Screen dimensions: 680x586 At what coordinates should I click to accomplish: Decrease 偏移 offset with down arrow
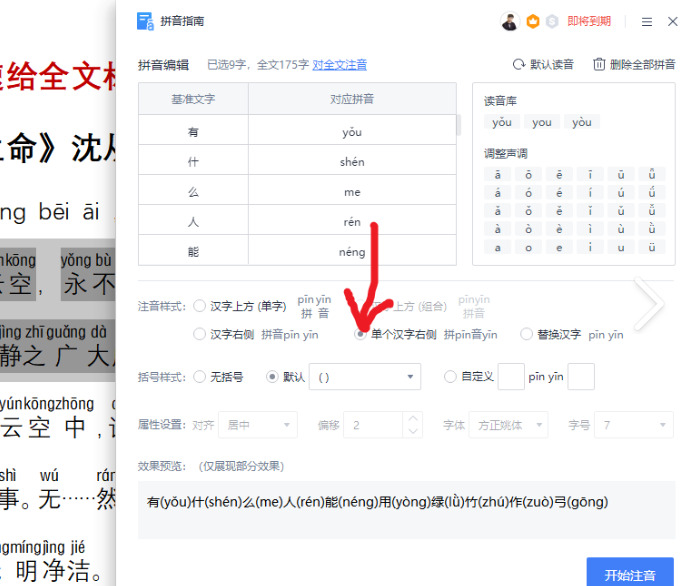coord(413,431)
